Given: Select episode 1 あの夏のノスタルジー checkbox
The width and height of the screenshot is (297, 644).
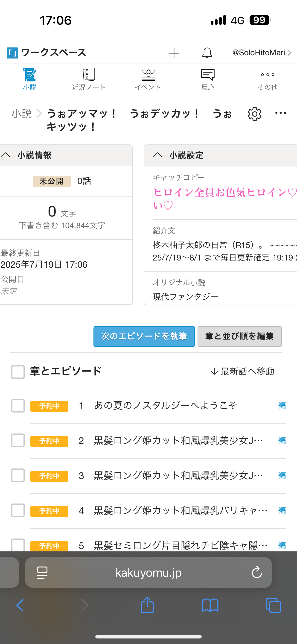Looking at the screenshot, I should [x=18, y=406].
